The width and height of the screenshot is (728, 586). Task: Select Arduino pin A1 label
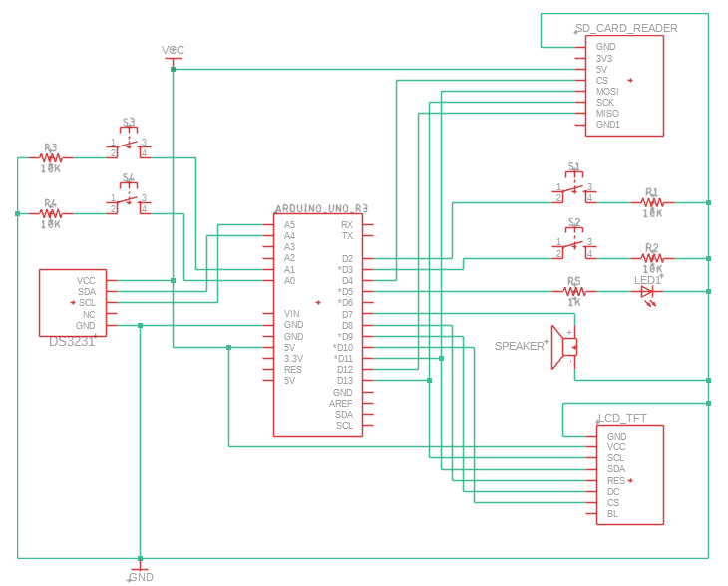point(289,269)
